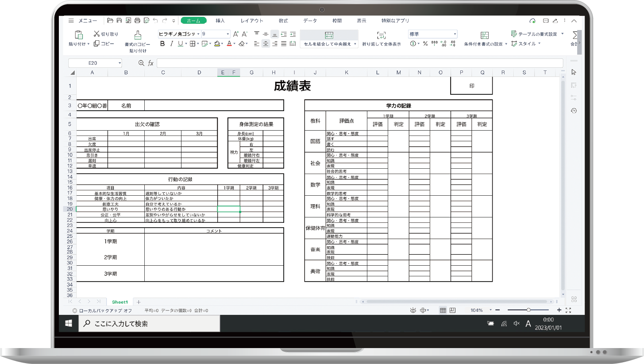Screen dimensions: 644x364
Task: Click the undo arrow
Action: tap(155, 20)
